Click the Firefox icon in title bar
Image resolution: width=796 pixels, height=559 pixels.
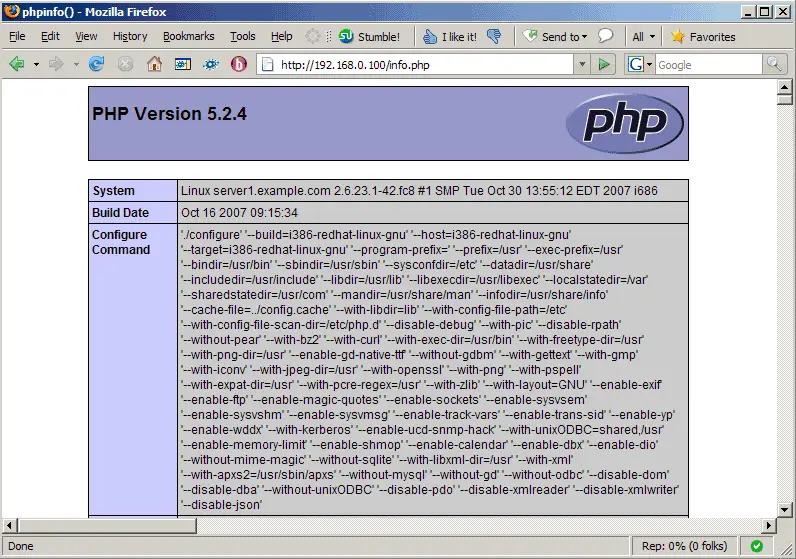click(x=12, y=11)
